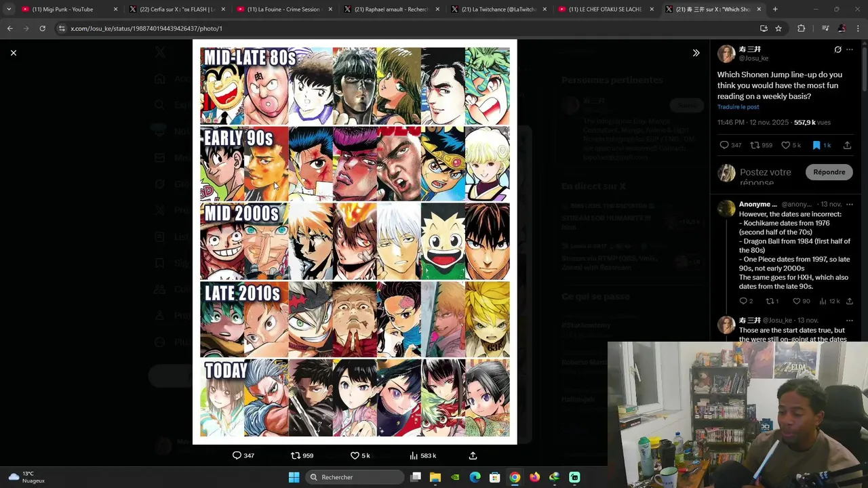Bookmark this page with the star icon
Screen dimensions: 868x488
pyautogui.click(x=778, y=28)
